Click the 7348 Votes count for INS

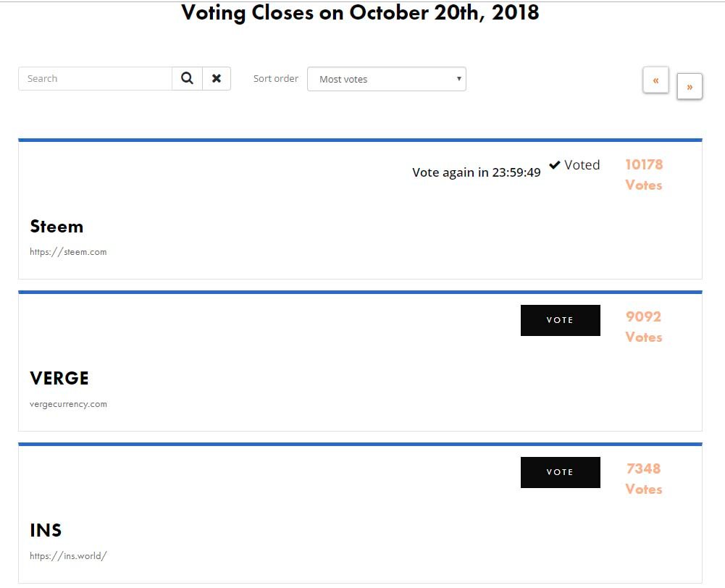[x=644, y=479]
